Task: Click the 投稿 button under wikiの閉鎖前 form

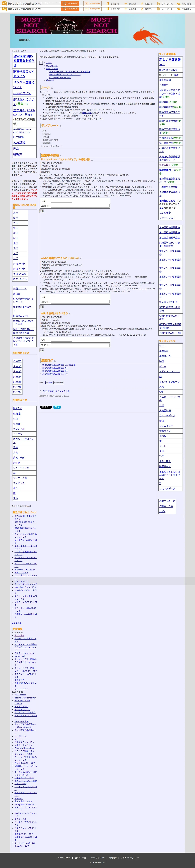Action: click(x=41, y=307)
